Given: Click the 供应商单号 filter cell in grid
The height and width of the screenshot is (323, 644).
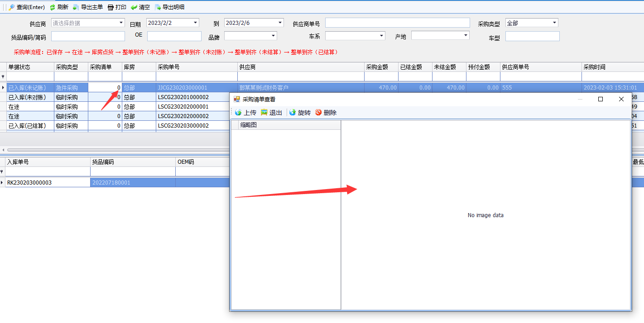Looking at the screenshot, I should [x=541, y=76].
